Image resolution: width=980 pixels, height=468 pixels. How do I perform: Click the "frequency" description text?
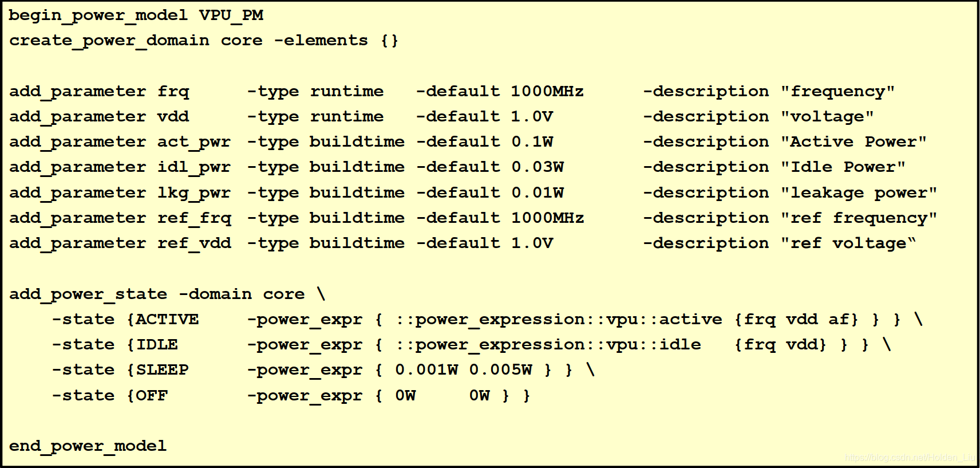837,92
